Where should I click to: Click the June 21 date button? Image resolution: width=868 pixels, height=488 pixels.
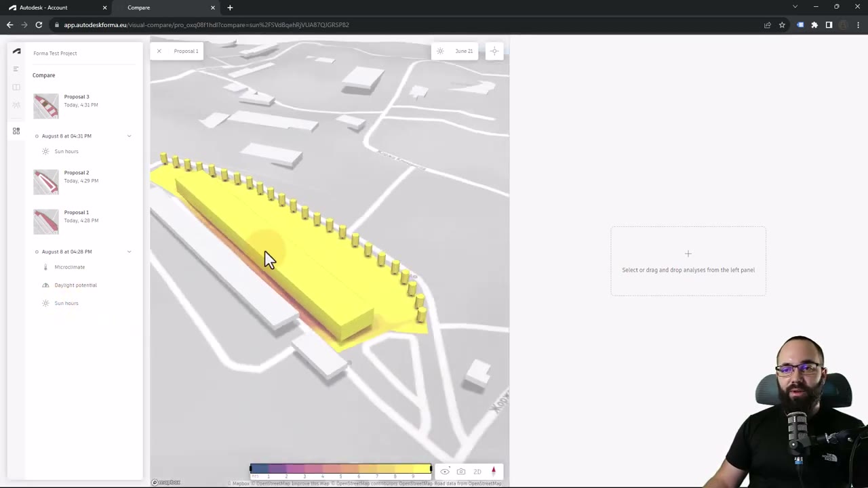pyautogui.click(x=464, y=51)
